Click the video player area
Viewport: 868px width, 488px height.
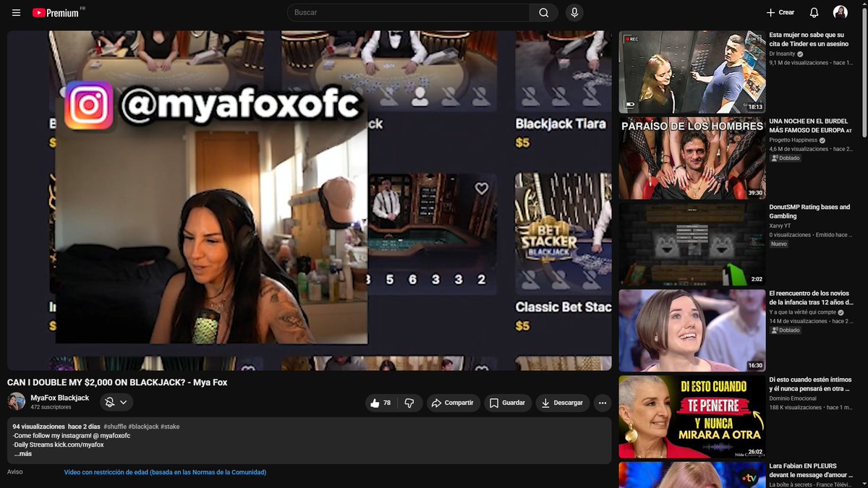(309, 200)
